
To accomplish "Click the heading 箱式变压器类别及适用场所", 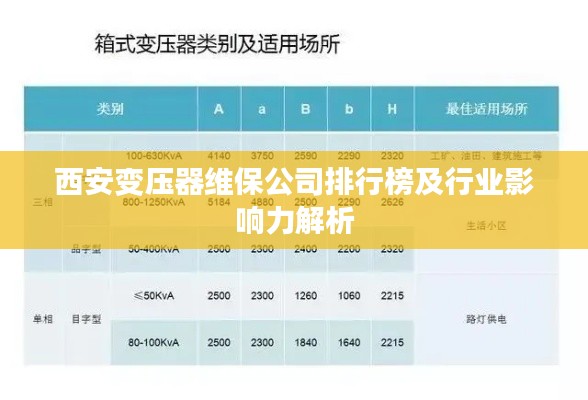I will [x=217, y=44].
